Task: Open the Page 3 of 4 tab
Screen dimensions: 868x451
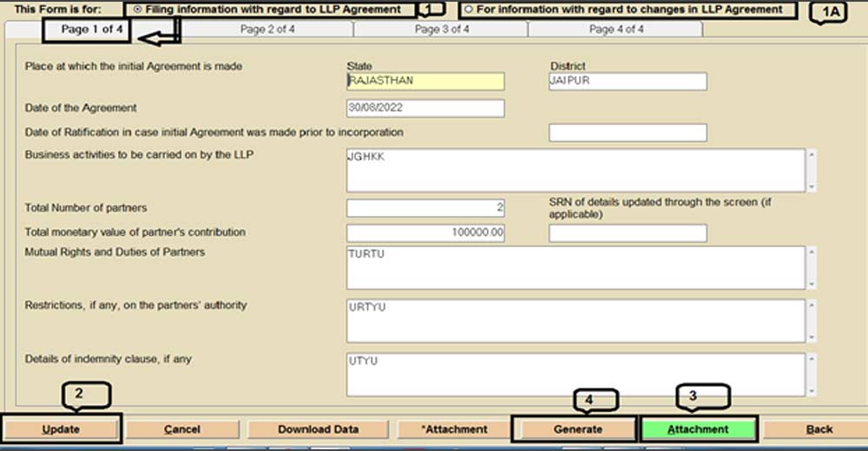Action: pyautogui.click(x=441, y=29)
